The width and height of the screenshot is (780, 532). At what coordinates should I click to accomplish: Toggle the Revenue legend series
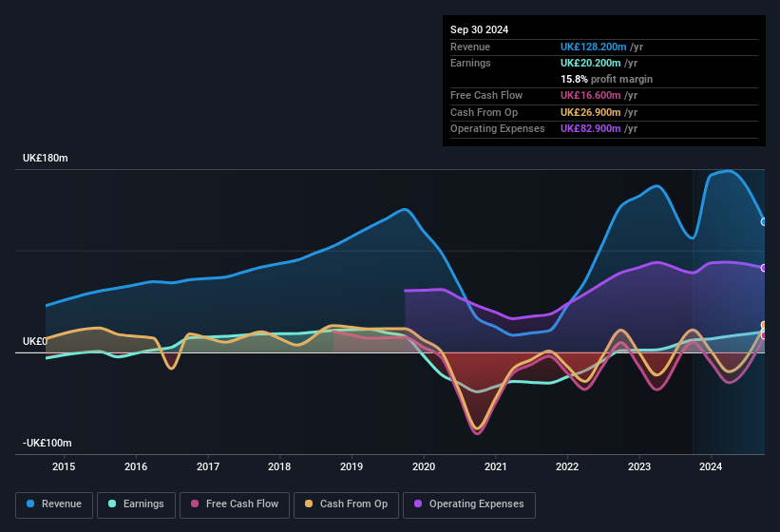(x=54, y=504)
